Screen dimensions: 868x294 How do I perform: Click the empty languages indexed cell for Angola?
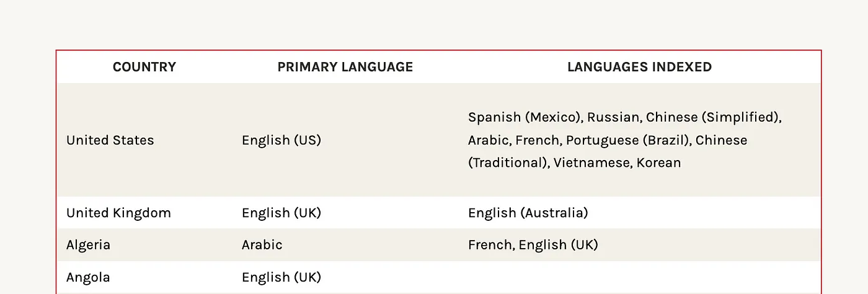click(639, 277)
